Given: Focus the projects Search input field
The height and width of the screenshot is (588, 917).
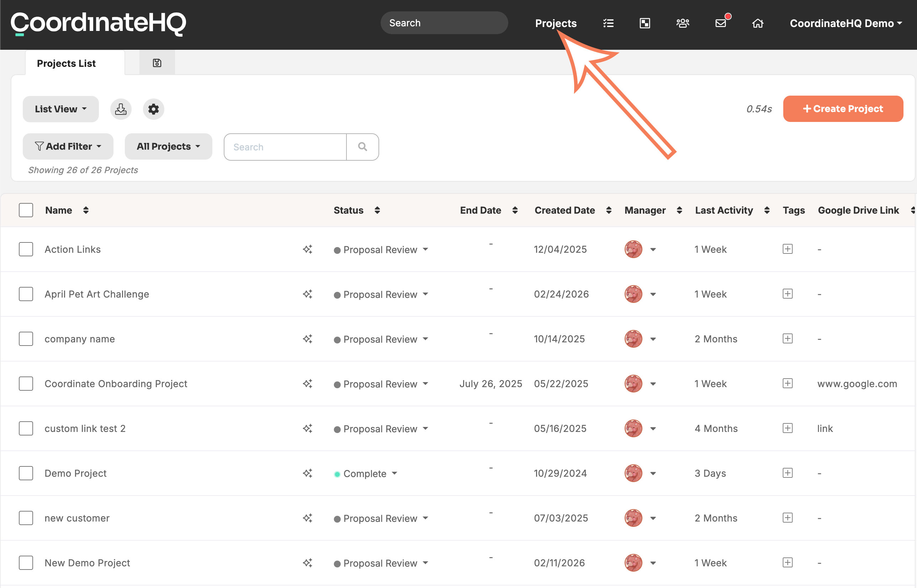Looking at the screenshot, I should pyautogui.click(x=285, y=147).
